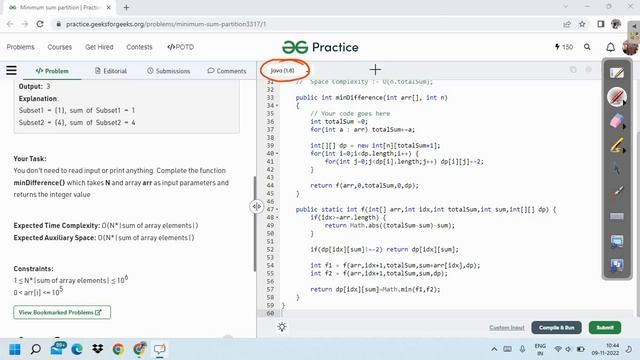Screen dimensions: 640x360
Task: Open the Editorial tab
Action: coord(111,71)
